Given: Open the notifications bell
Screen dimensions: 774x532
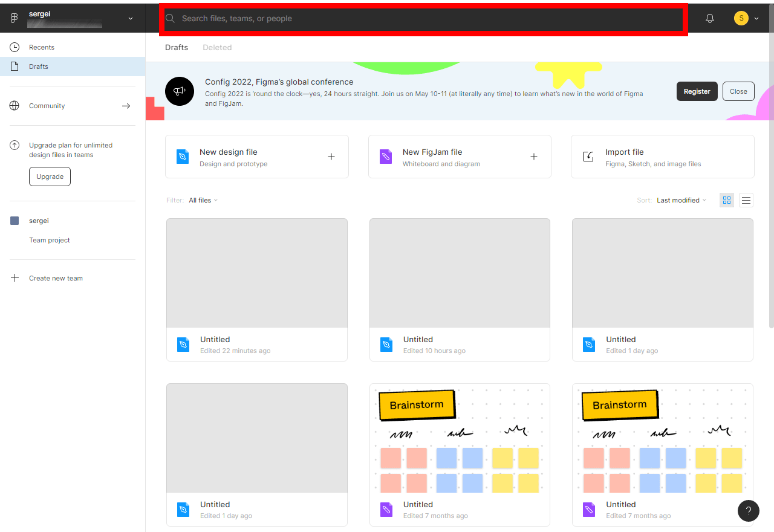Looking at the screenshot, I should point(710,19).
